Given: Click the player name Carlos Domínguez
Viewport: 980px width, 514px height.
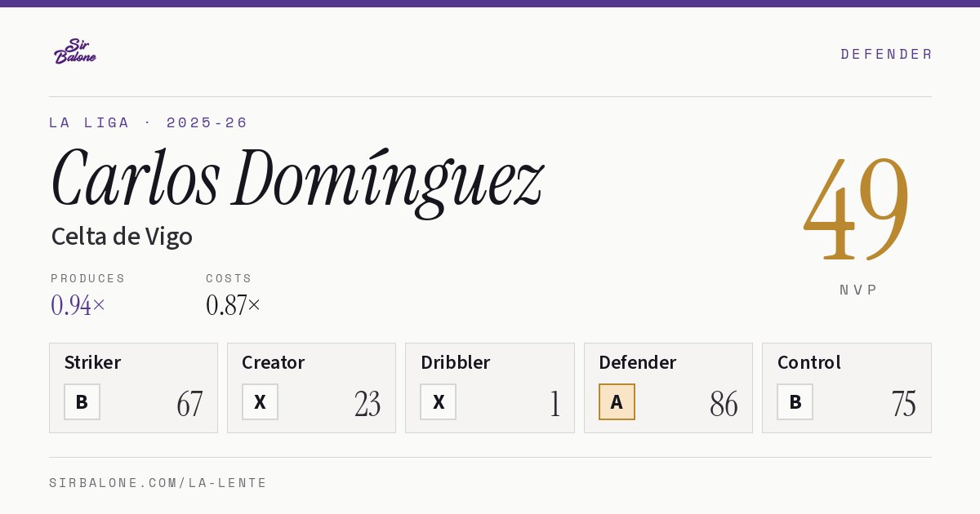Looking at the screenshot, I should pos(296,180).
